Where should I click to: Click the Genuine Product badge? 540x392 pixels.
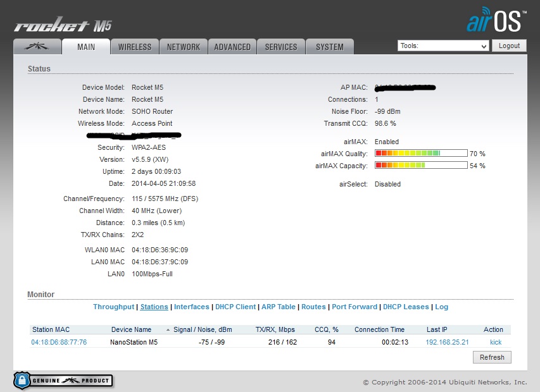coord(63,381)
